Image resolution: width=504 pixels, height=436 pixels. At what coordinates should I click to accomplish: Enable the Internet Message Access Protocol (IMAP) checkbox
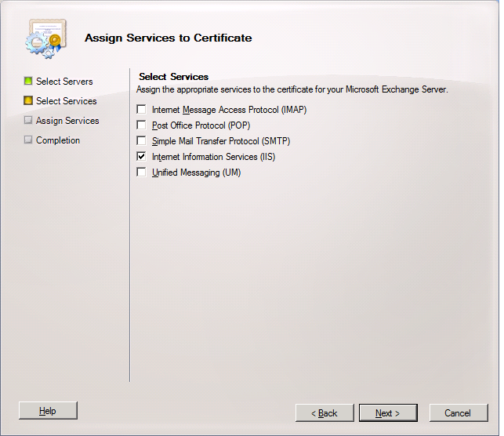[142, 110]
